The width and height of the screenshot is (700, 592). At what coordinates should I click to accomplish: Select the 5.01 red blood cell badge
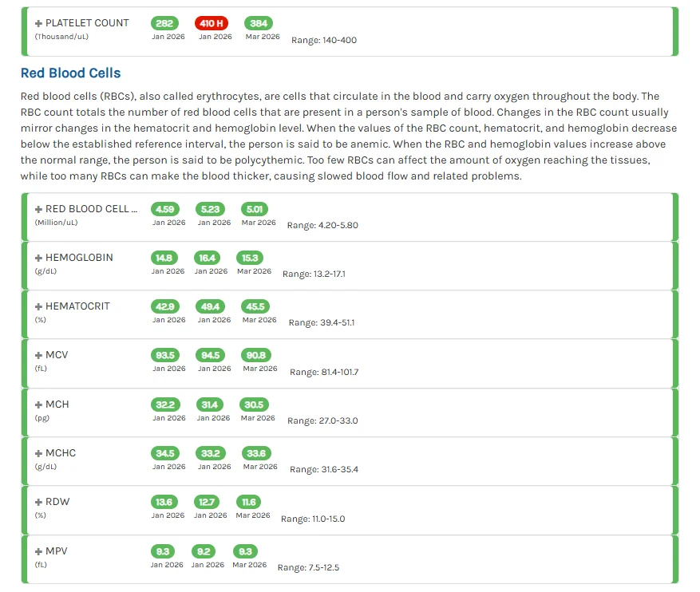[255, 209]
